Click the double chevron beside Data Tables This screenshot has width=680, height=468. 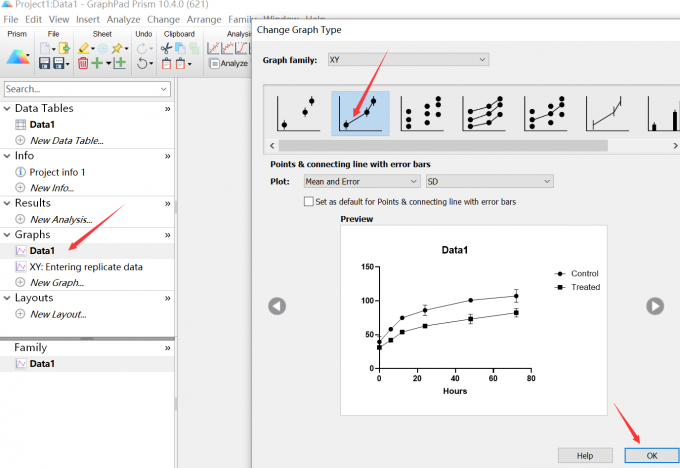167,109
